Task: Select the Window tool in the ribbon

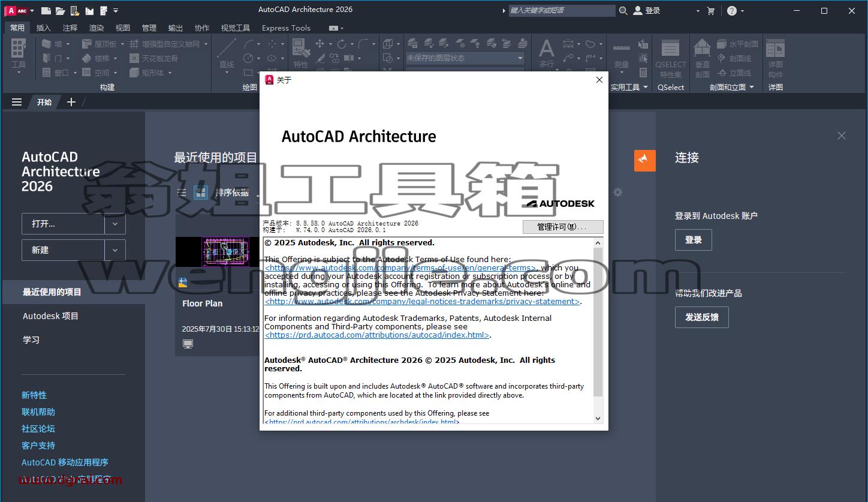Action: tap(55, 73)
